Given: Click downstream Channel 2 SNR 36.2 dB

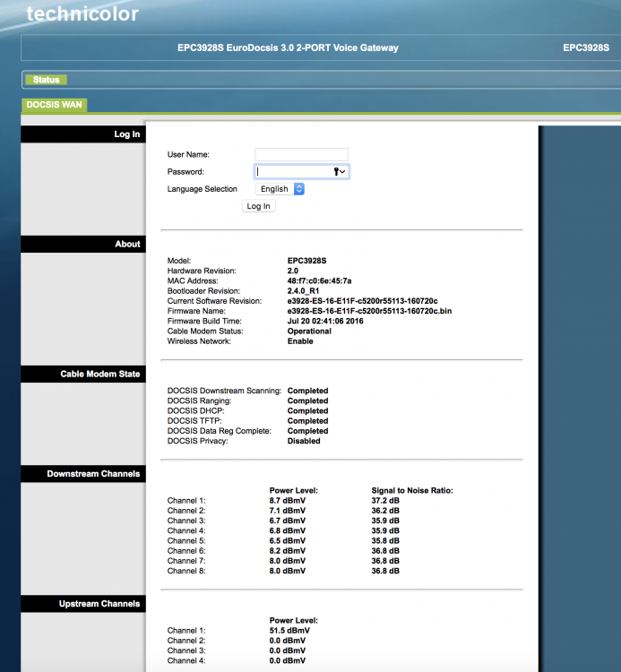Looking at the screenshot, I should [385, 511].
